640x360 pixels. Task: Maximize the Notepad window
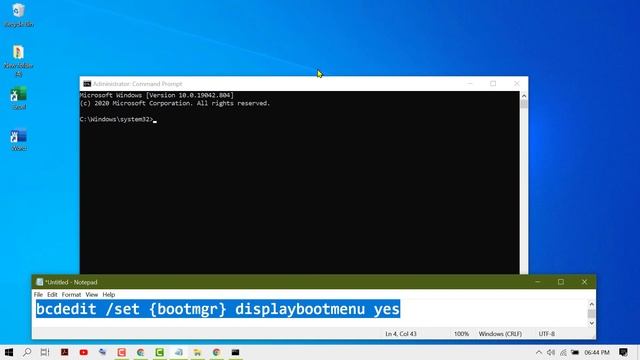pyautogui.click(x=561, y=282)
